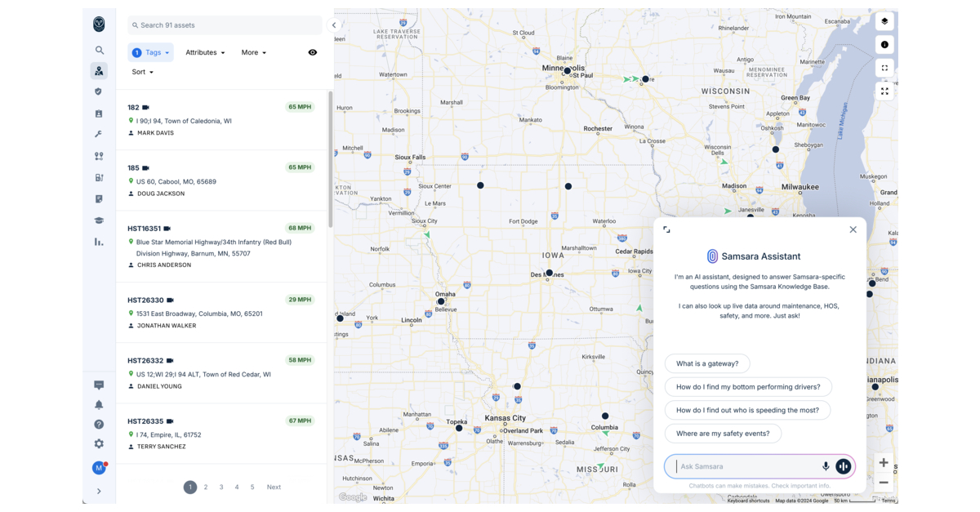
Task: Click the map info icon
Action: point(884,45)
